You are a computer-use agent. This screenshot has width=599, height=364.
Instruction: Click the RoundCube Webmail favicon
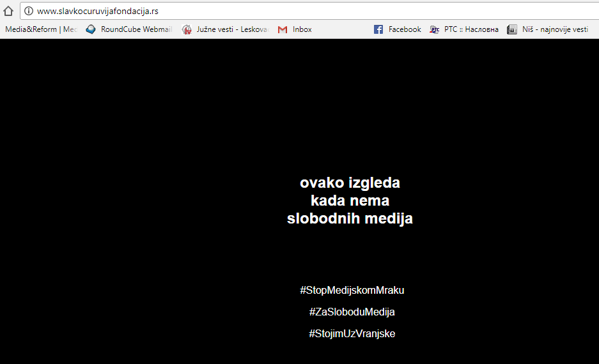click(x=91, y=29)
